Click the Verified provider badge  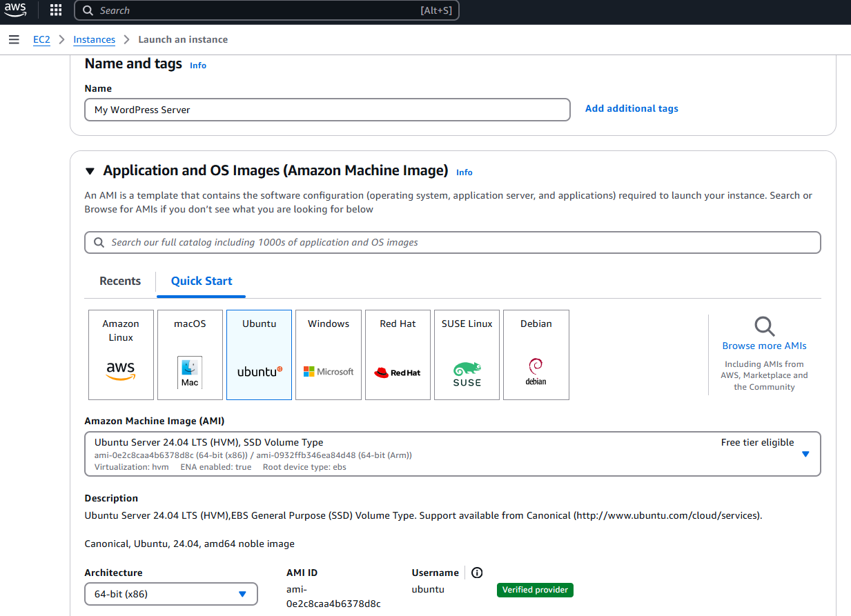[535, 590]
